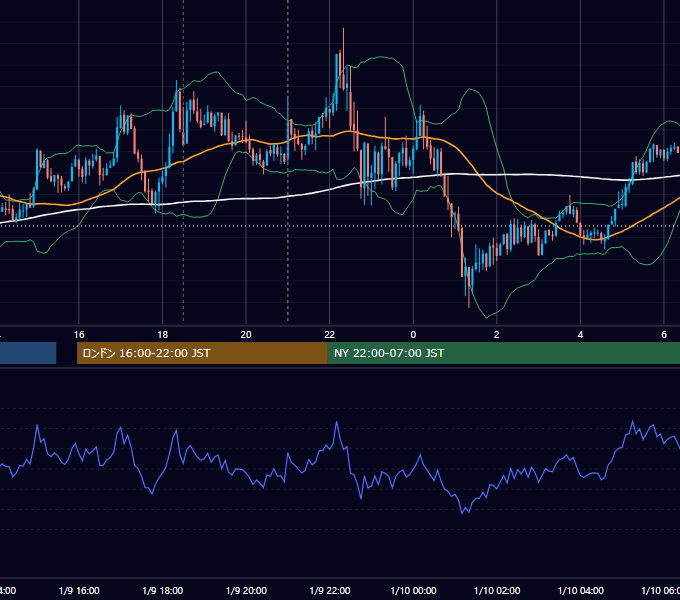Click the hour label 20 on upper axis
The width and height of the screenshot is (680, 600).
246,335
